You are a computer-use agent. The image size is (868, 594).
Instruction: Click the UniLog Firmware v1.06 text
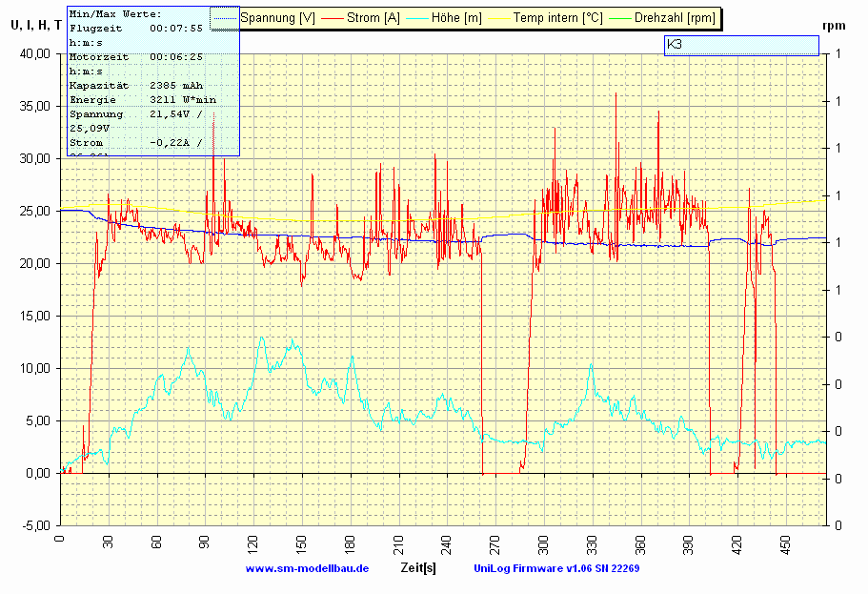(x=556, y=568)
